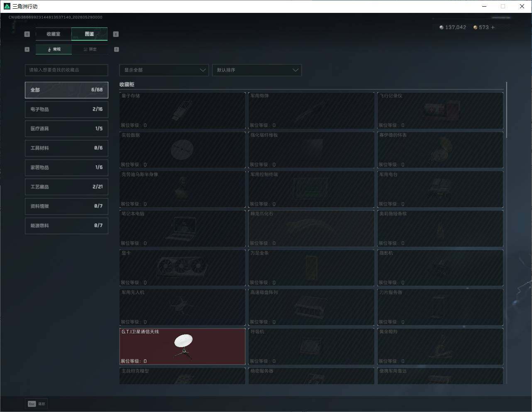Switch to the 常规 sub-tab

pos(54,49)
